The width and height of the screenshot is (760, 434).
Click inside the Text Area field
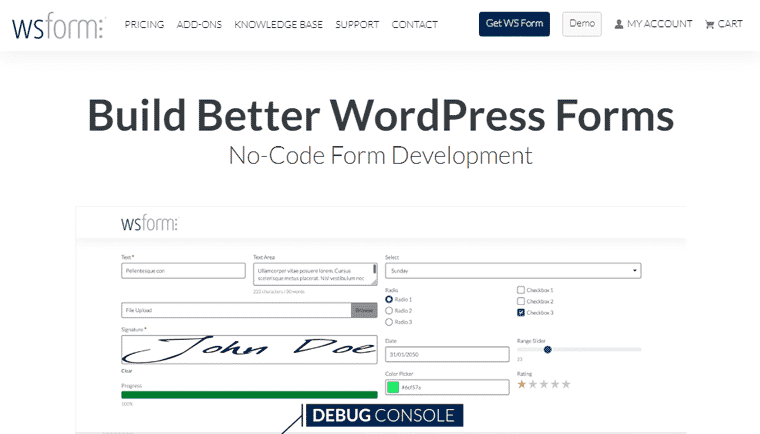pyautogui.click(x=315, y=274)
